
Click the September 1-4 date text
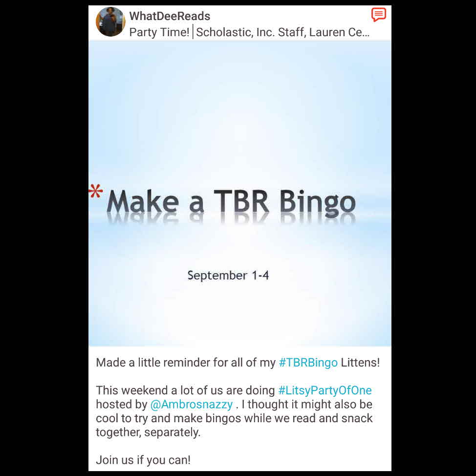point(228,276)
